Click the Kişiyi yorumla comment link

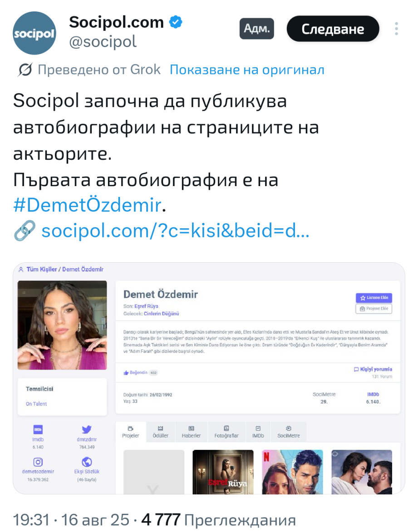pyautogui.click(x=373, y=369)
